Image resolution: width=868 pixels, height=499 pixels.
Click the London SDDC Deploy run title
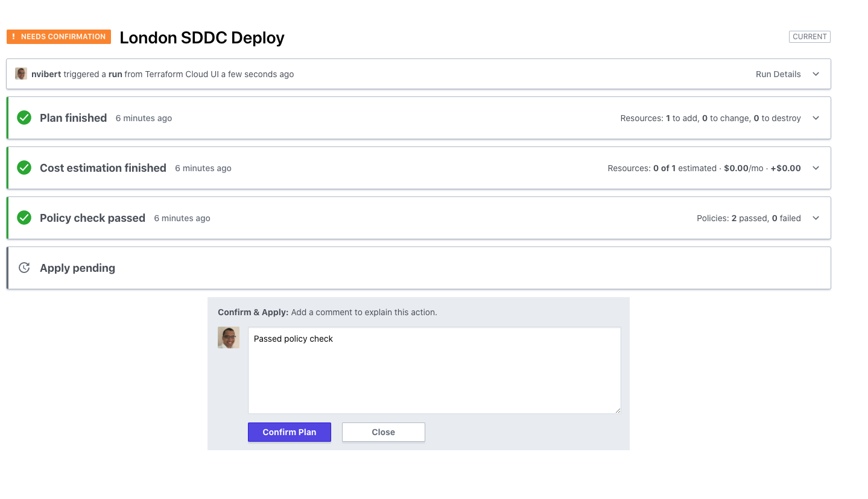201,37
